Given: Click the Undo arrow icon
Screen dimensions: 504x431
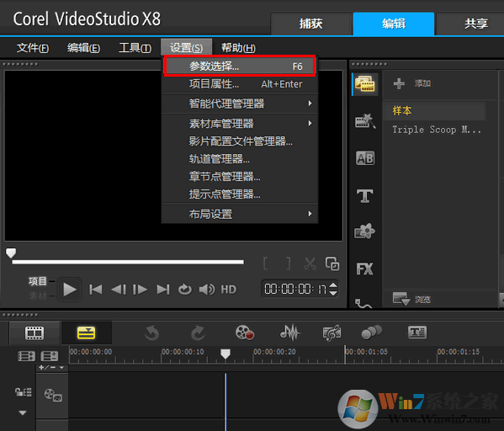Looking at the screenshot, I should coord(151,333).
